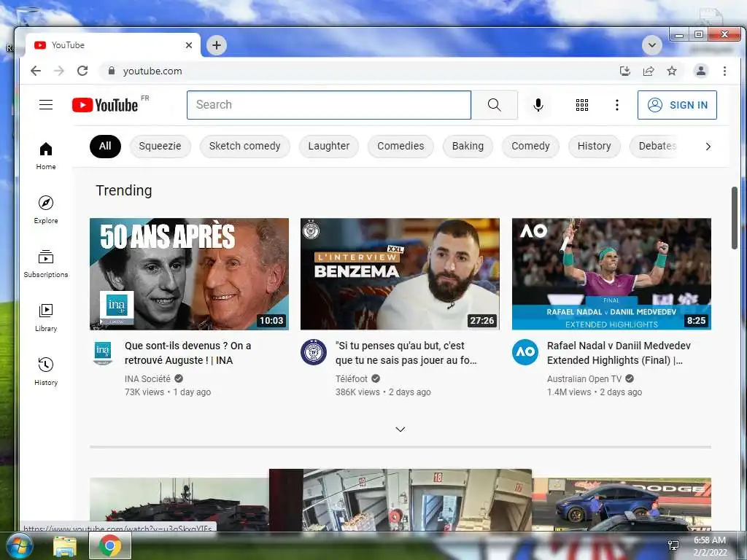Viewport: 747px width, 560px height.
Task: Select the Sketch comedy filter chip
Action: [x=245, y=146]
